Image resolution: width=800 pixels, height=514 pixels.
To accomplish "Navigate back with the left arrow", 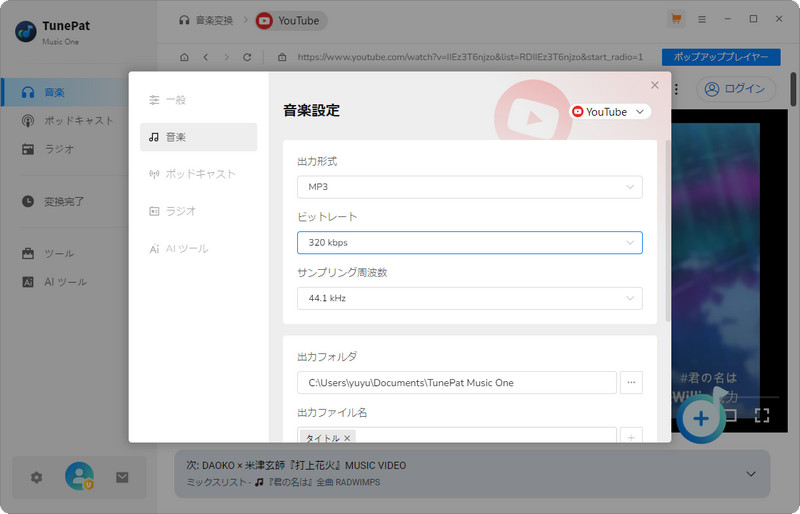I will click(206, 57).
